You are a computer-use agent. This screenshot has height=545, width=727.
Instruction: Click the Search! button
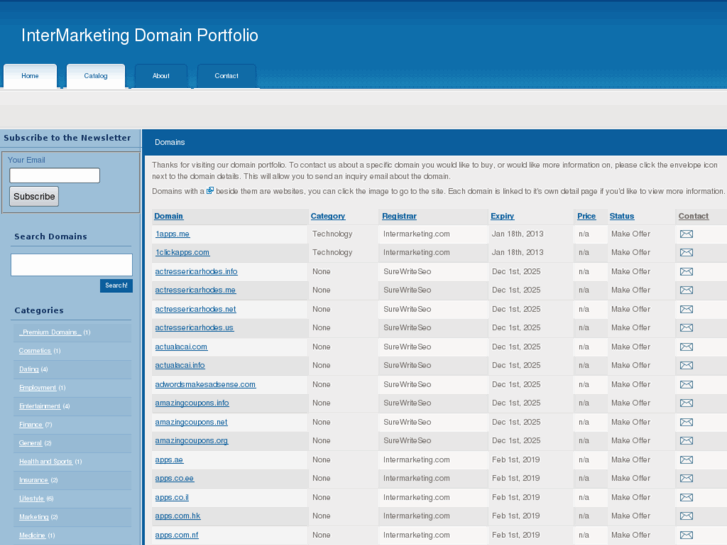[116, 285]
